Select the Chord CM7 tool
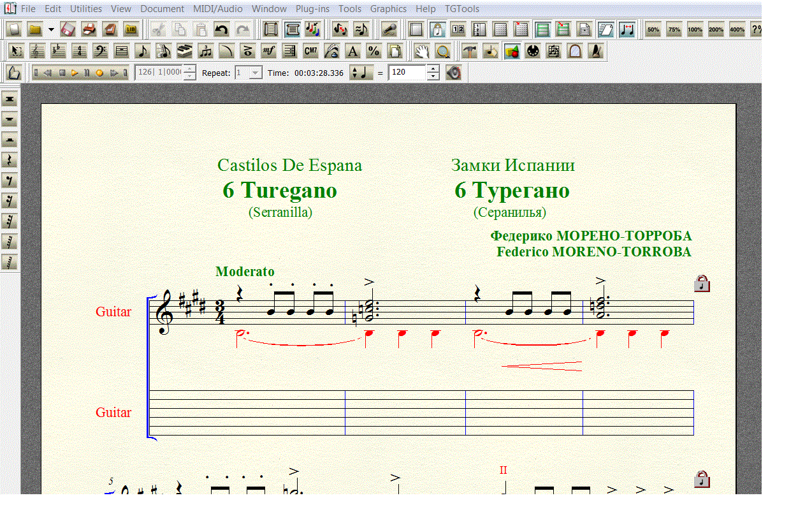This screenshot has width=812, height=521. click(x=310, y=51)
